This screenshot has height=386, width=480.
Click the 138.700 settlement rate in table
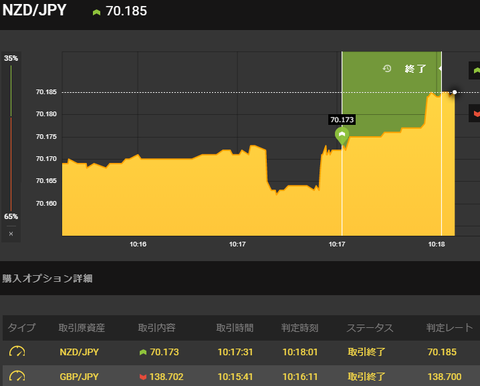[x=444, y=377]
